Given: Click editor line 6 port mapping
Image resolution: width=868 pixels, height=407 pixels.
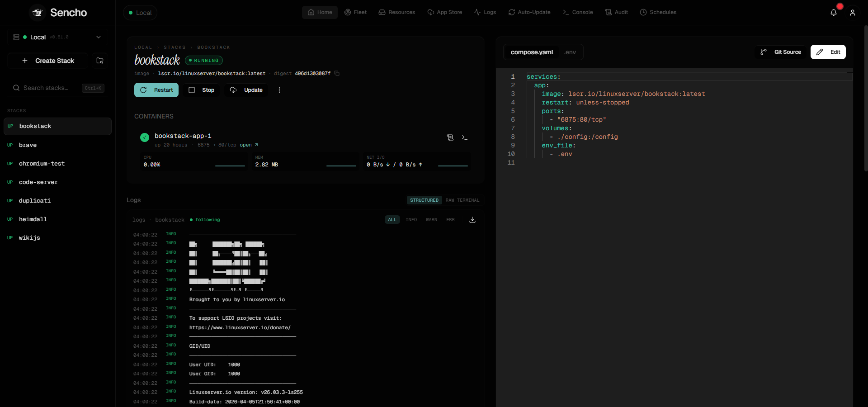Looking at the screenshot, I should (x=581, y=120).
